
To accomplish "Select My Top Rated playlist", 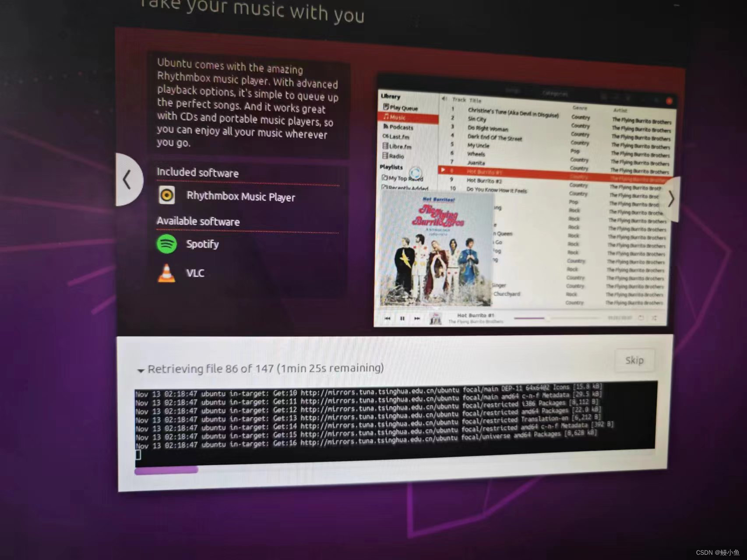I will click(402, 178).
